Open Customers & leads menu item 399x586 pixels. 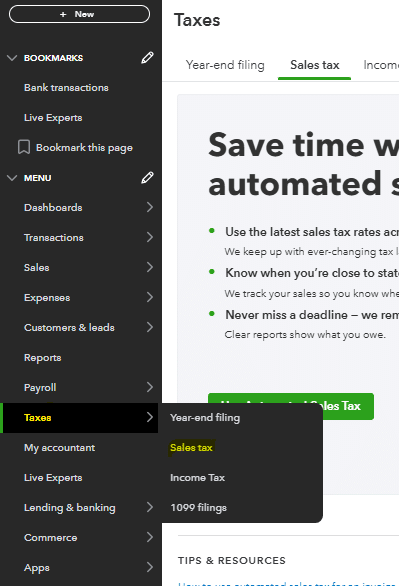point(69,327)
